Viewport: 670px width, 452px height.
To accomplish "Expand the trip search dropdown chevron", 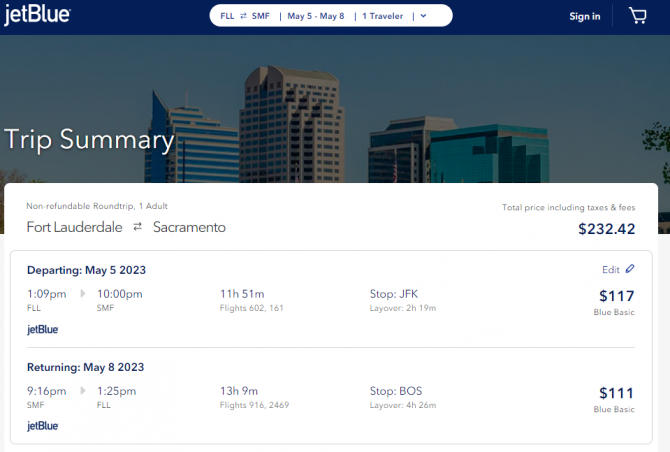I will 423,16.
